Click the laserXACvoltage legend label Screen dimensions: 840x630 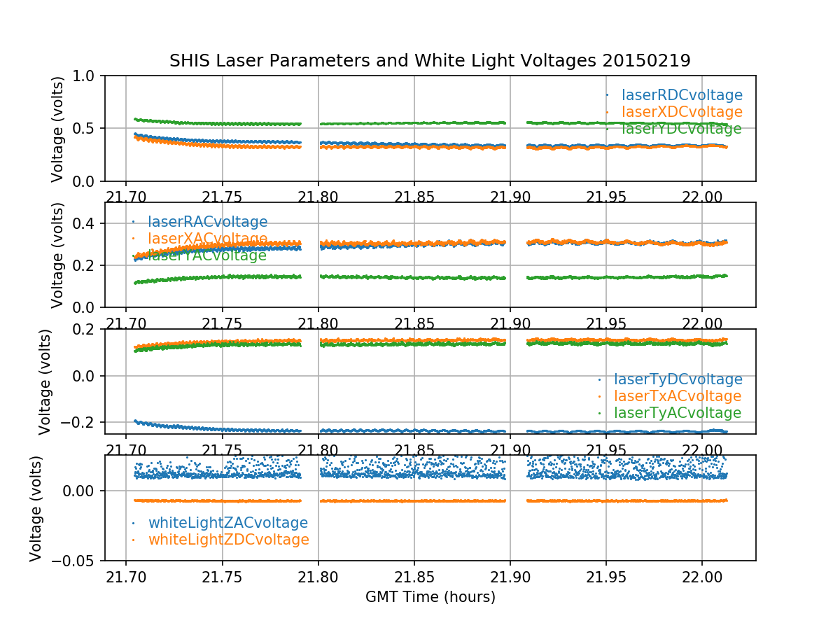[x=207, y=239]
